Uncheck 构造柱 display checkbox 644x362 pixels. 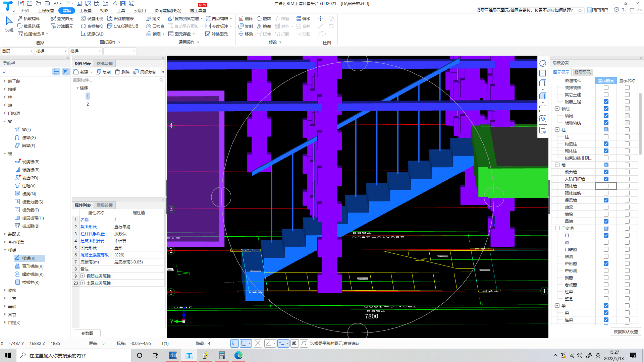pyautogui.click(x=606, y=144)
